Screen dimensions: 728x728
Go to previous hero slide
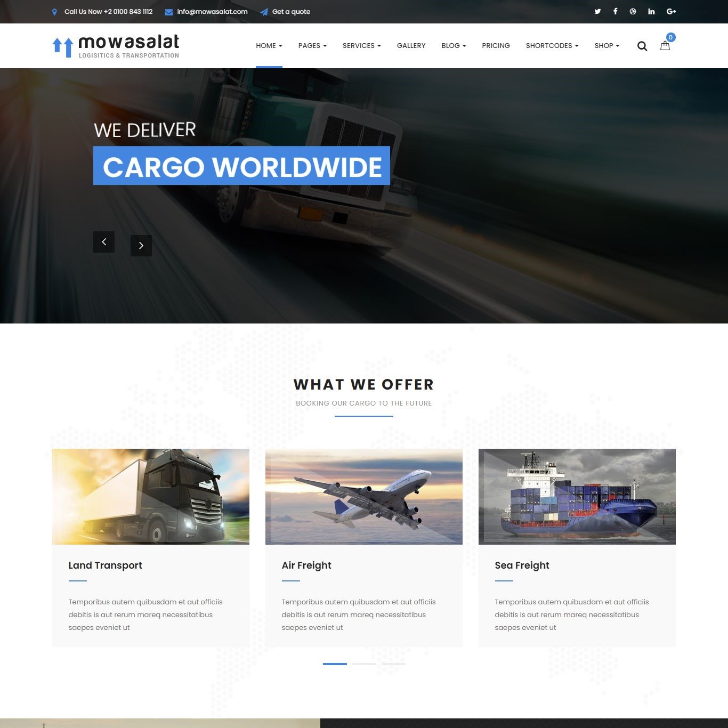point(104,242)
